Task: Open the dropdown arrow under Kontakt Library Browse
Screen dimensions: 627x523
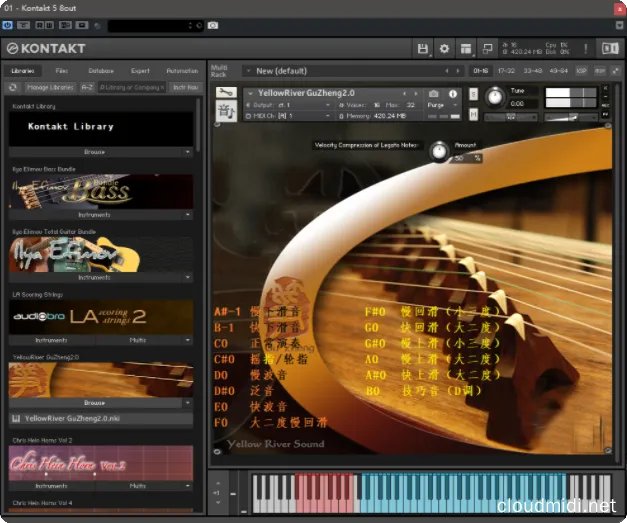Action: 188,152
